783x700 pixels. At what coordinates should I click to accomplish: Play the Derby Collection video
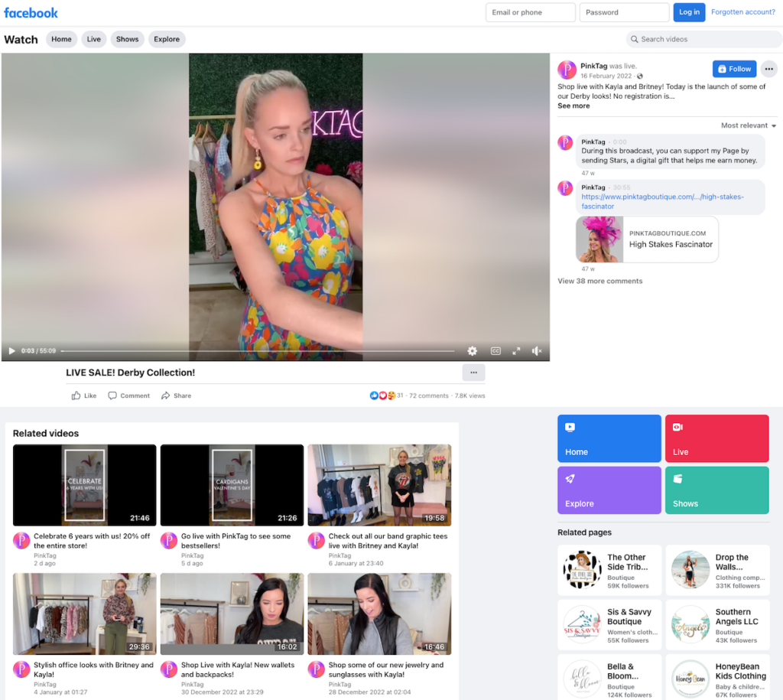[12, 350]
